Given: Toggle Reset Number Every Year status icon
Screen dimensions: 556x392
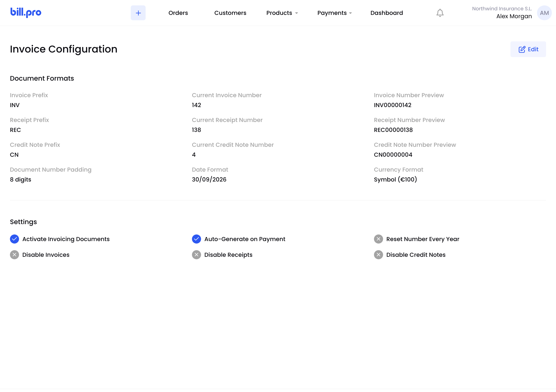Looking at the screenshot, I should pos(378,239).
